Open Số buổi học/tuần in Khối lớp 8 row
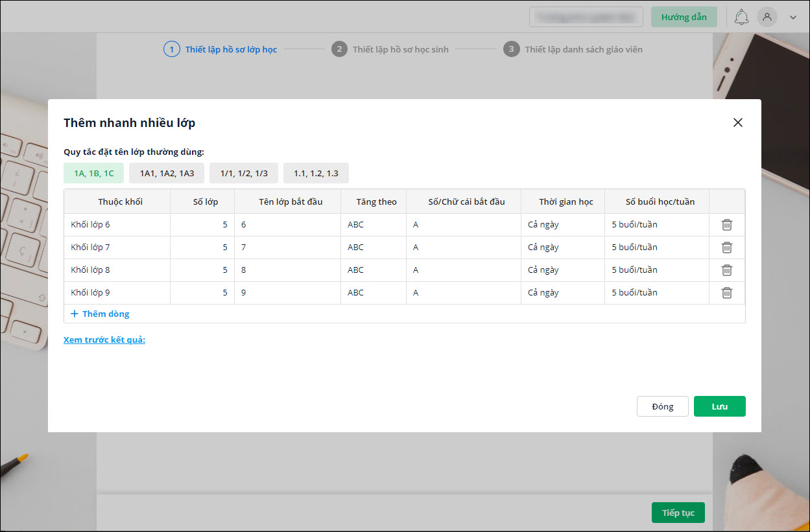The image size is (810, 532). pyautogui.click(x=657, y=270)
